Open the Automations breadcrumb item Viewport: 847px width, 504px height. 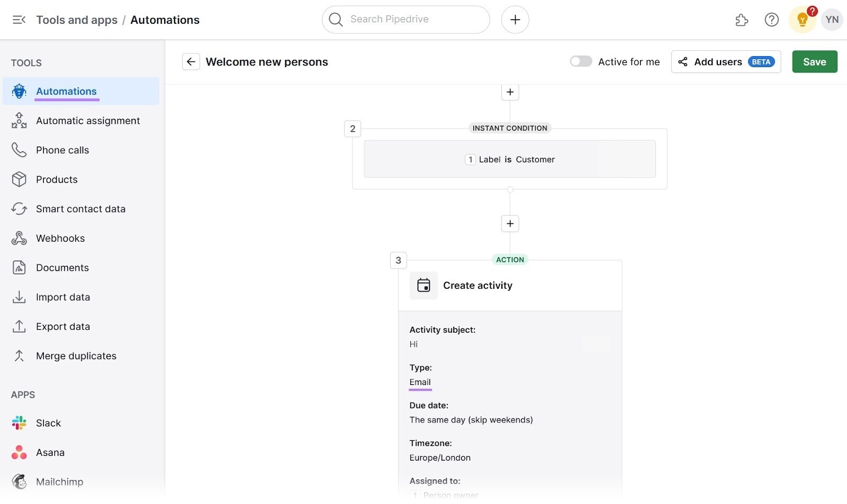[x=165, y=20]
